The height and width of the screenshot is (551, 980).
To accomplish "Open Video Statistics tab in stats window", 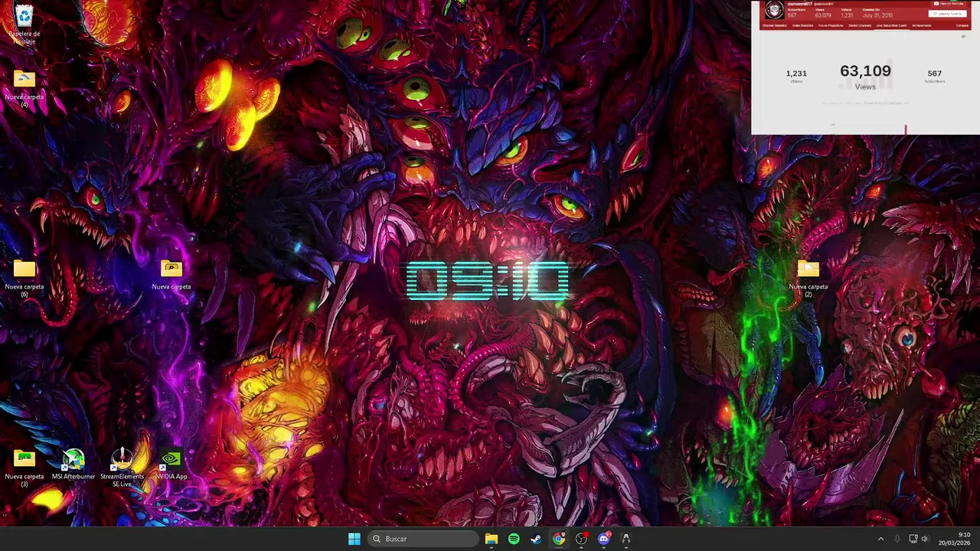I will (x=803, y=25).
